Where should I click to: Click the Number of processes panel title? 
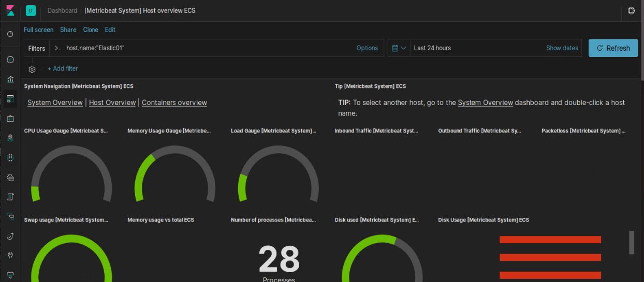coord(273,220)
